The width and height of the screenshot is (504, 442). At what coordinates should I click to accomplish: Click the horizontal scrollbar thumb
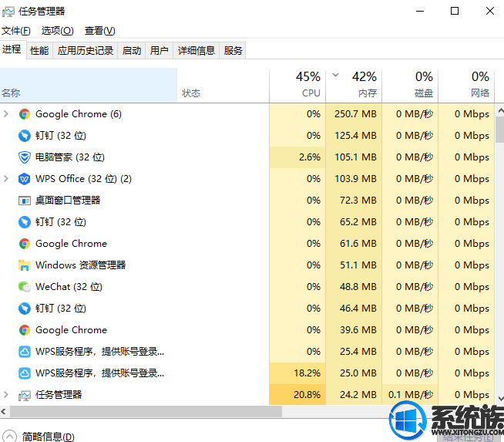[x=146, y=411]
